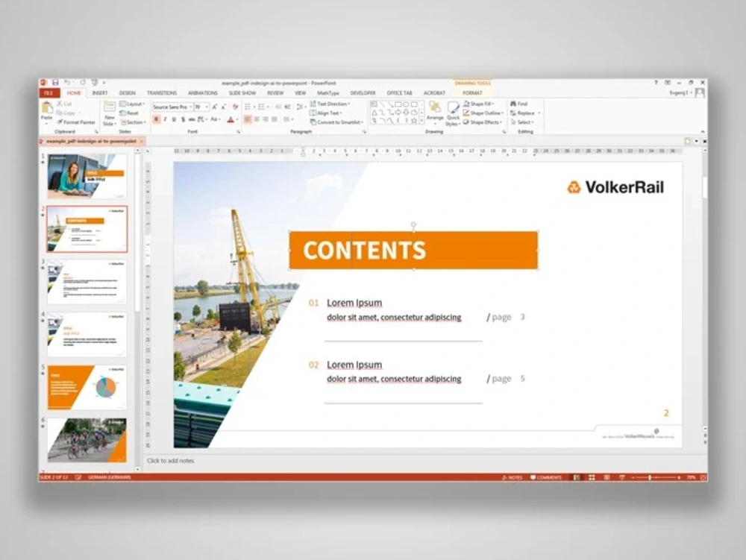Open the Layout dropdown
Screen dimensions: 746x560
coord(132,104)
